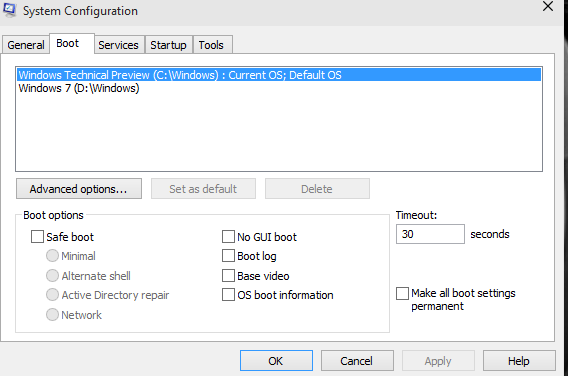Click the Cancel button
568x376 pixels.
point(357,361)
